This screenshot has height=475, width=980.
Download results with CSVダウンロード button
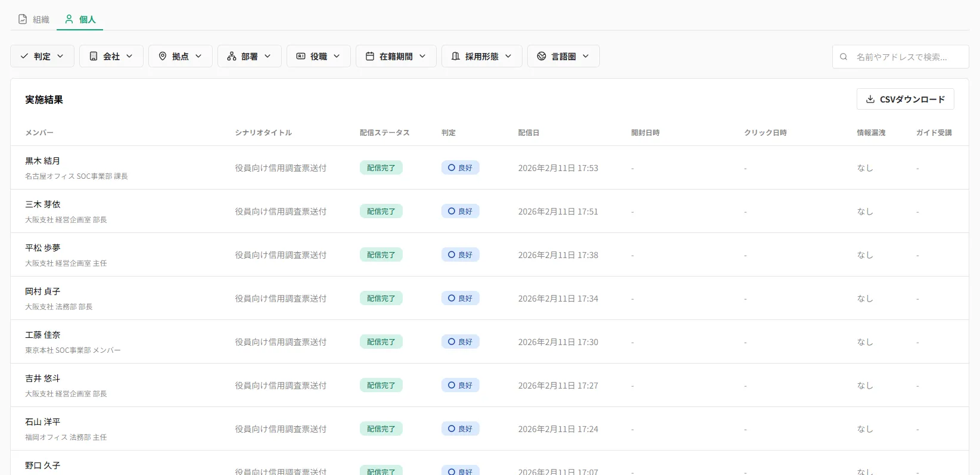tap(905, 99)
